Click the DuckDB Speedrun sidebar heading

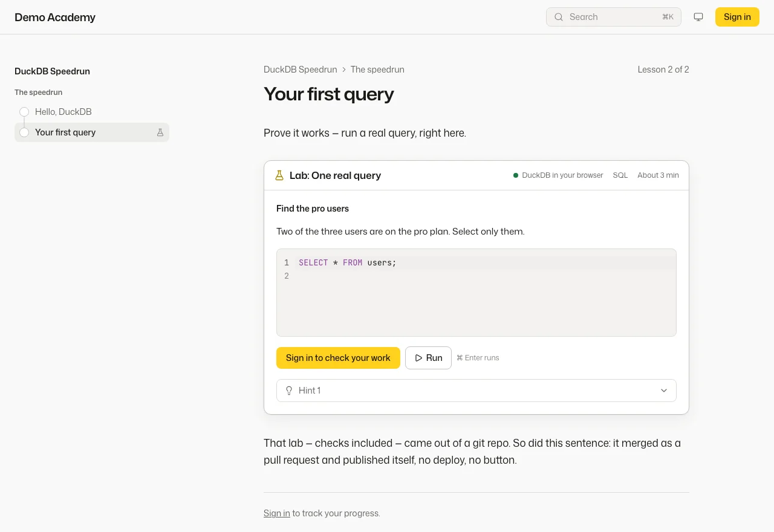(52, 71)
